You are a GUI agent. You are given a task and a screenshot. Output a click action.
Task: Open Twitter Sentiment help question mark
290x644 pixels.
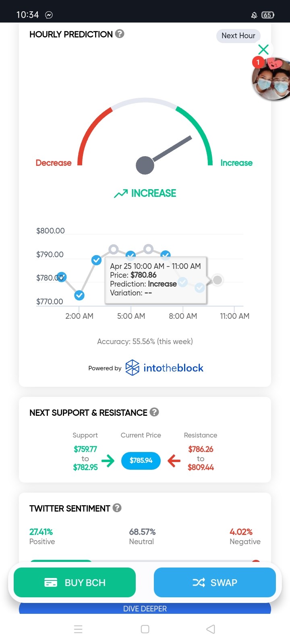tap(117, 508)
